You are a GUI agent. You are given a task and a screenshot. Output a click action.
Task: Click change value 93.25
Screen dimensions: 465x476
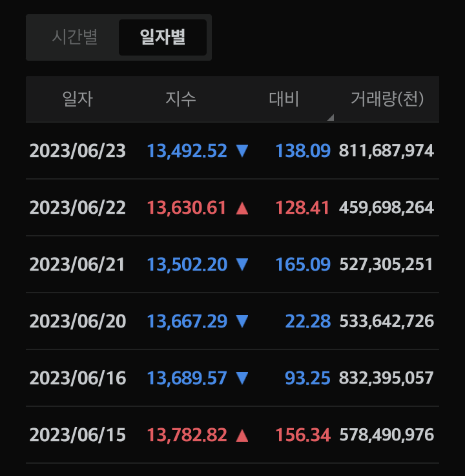307,378
